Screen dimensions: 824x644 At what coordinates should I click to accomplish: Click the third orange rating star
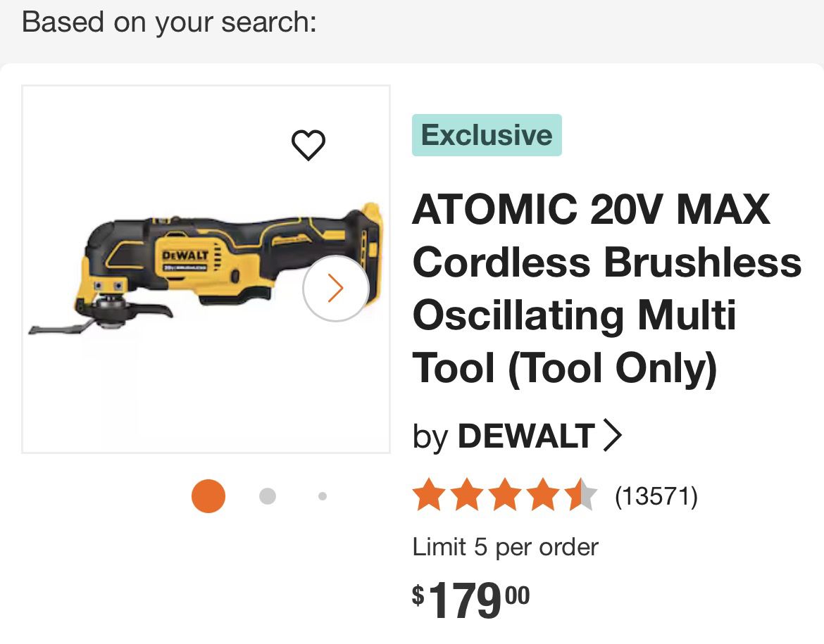505,495
